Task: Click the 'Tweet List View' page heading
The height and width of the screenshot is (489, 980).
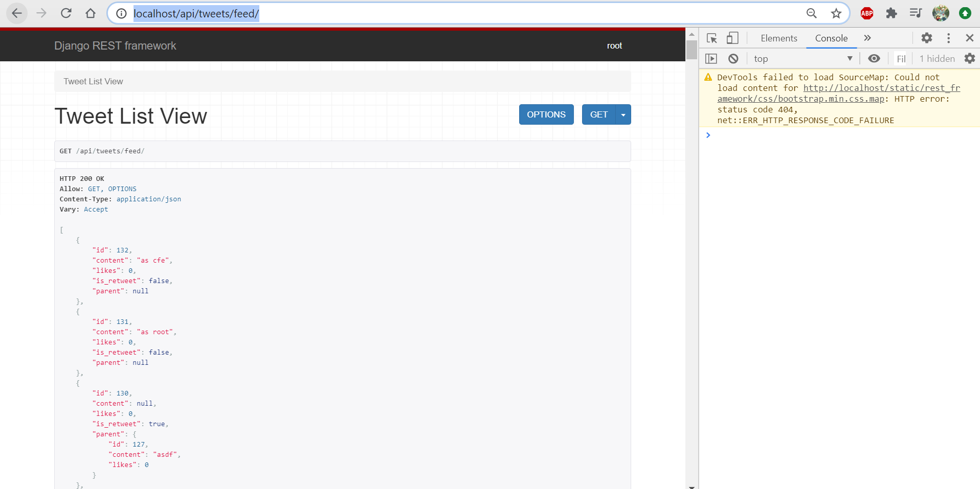Action: click(131, 116)
